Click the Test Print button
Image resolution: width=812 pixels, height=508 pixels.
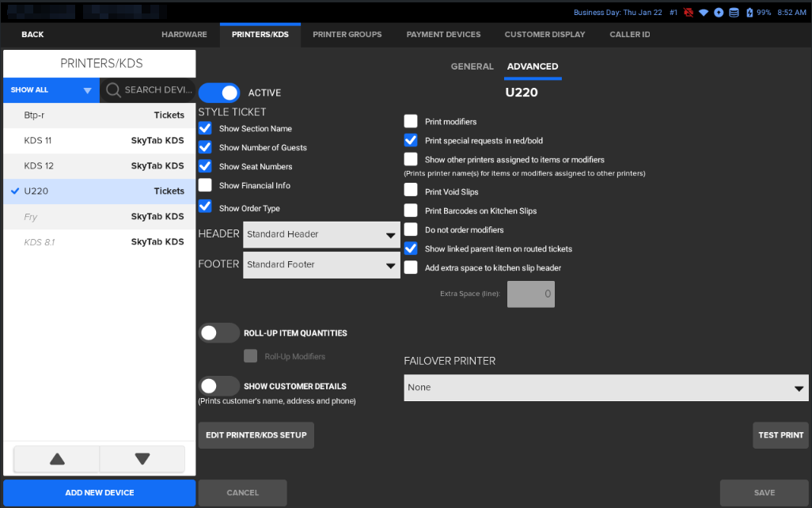coord(780,435)
